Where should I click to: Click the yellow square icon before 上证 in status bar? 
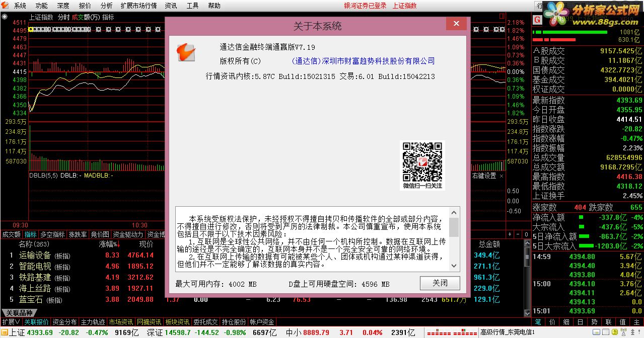(5, 332)
